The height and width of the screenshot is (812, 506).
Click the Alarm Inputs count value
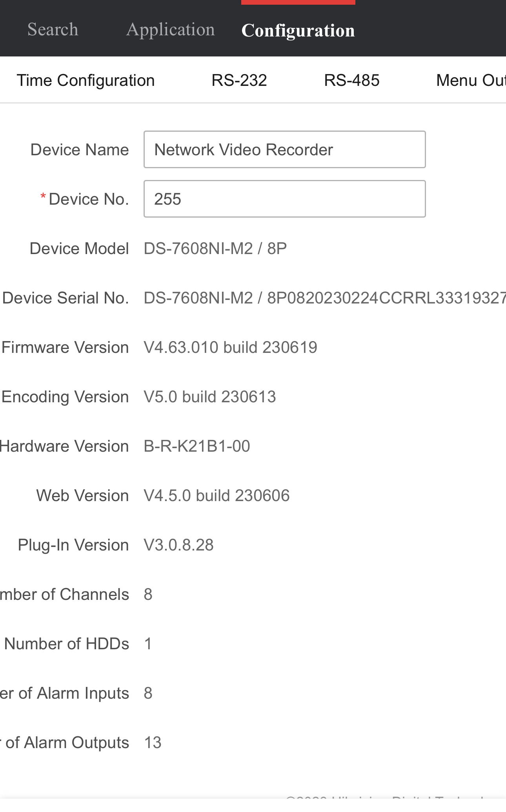pyautogui.click(x=148, y=693)
